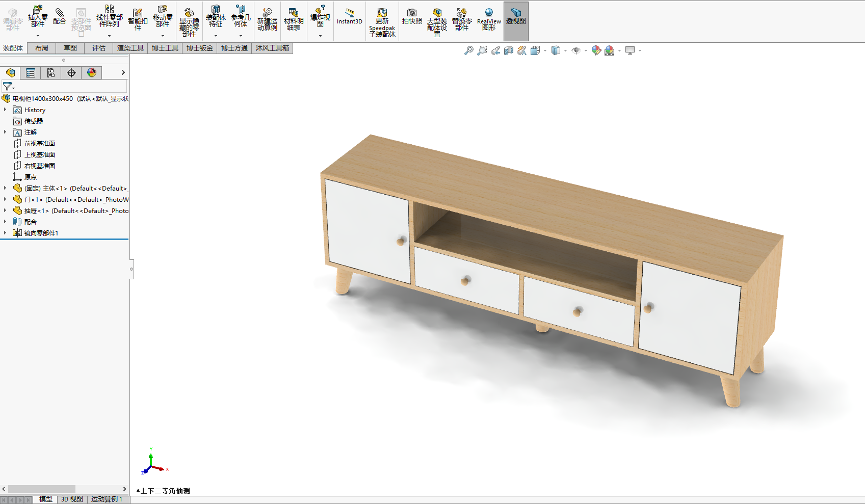
Task: Open the DisplayManager color ball tab
Action: point(92,73)
